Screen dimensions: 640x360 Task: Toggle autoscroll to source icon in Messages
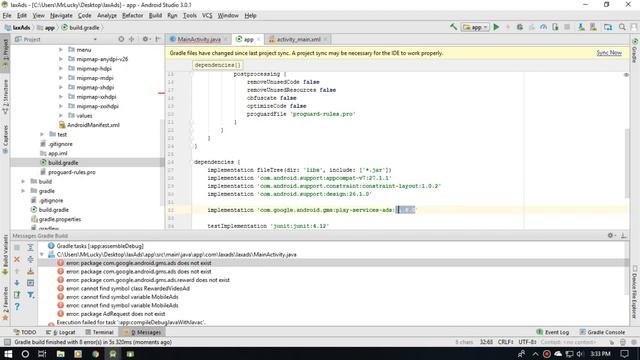pos(31,282)
